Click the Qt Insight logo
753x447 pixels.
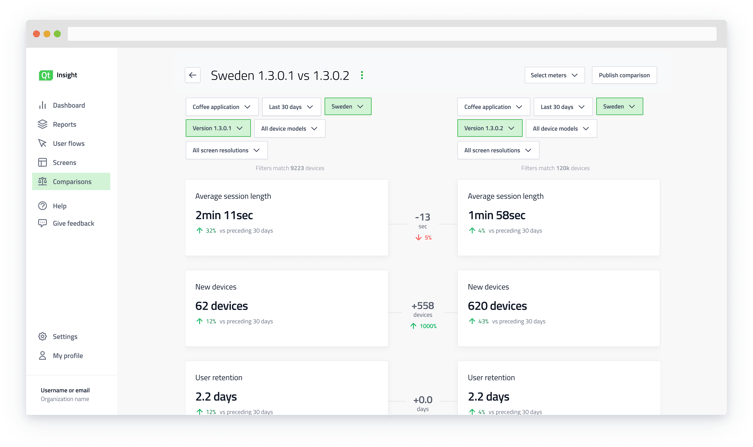[46, 75]
